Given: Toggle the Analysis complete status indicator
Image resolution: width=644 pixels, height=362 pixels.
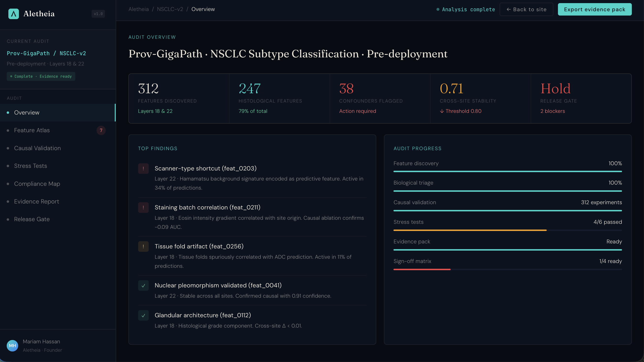Looking at the screenshot, I should (x=438, y=9).
